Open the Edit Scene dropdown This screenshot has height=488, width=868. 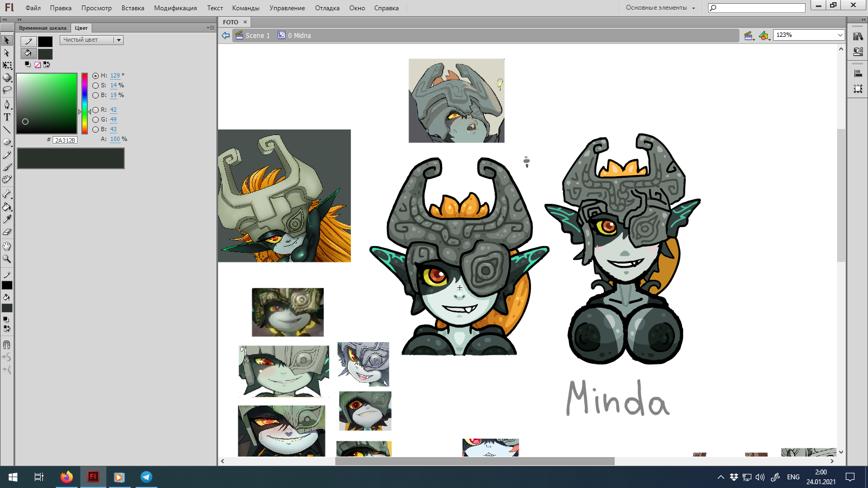click(749, 36)
